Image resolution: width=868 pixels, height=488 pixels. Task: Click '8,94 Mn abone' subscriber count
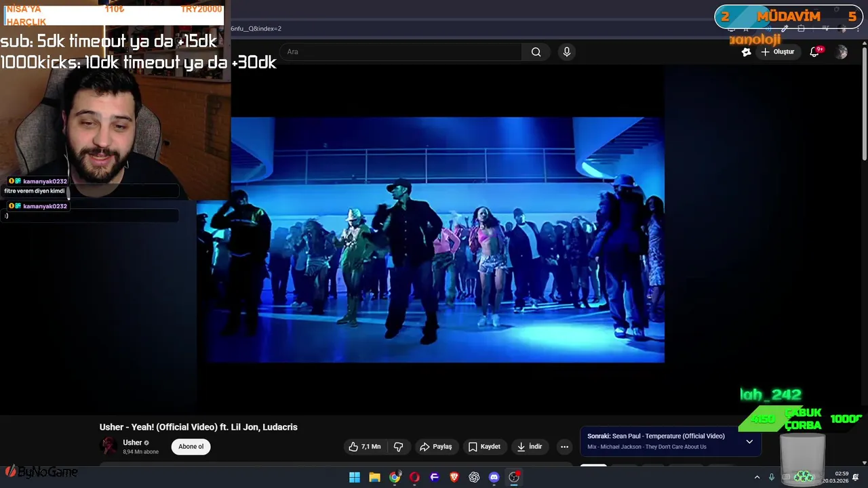[x=140, y=452]
